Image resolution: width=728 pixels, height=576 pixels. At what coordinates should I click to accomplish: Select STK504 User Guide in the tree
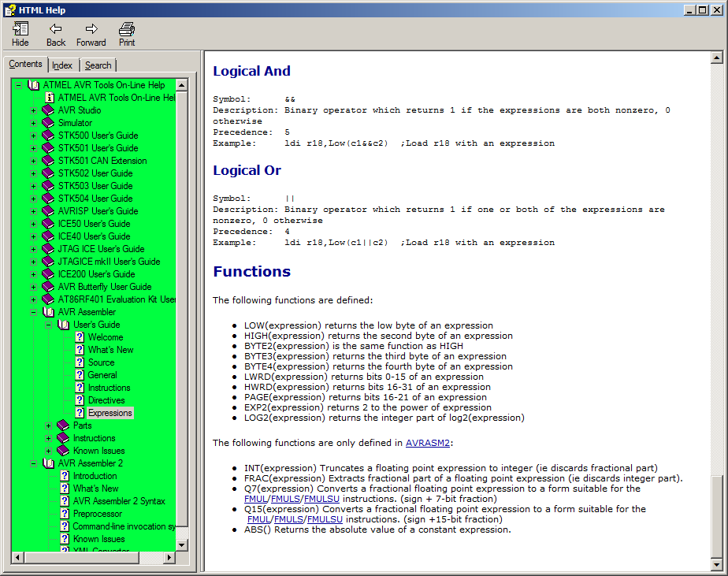[95, 199]
